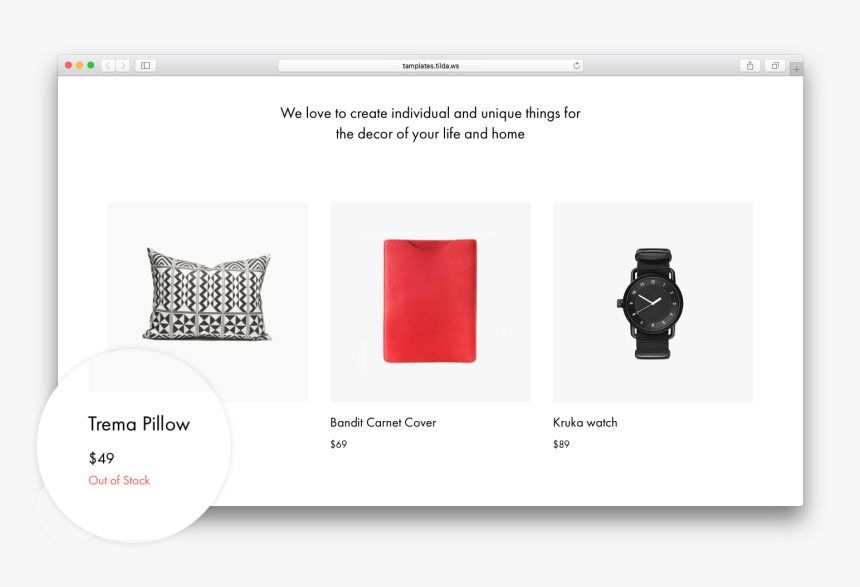This screenshot has width=860, height=587.
Task: Go back using the browser back arrow
Action: coord(108,65)
